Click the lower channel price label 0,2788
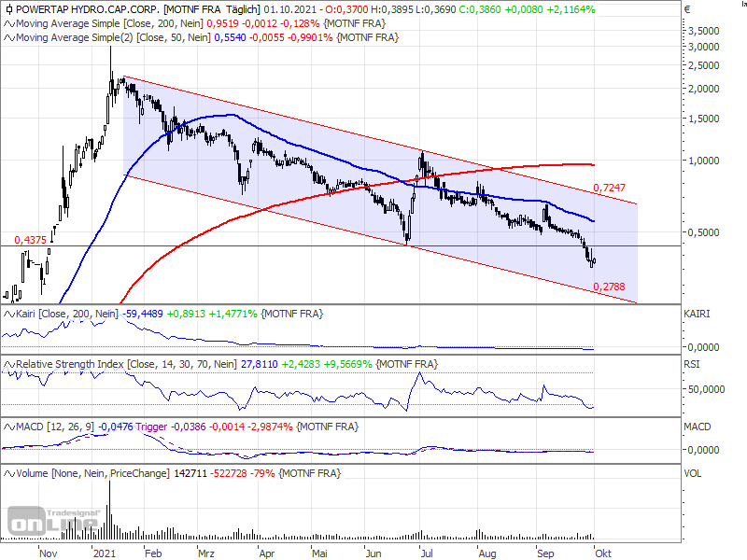 609,287
